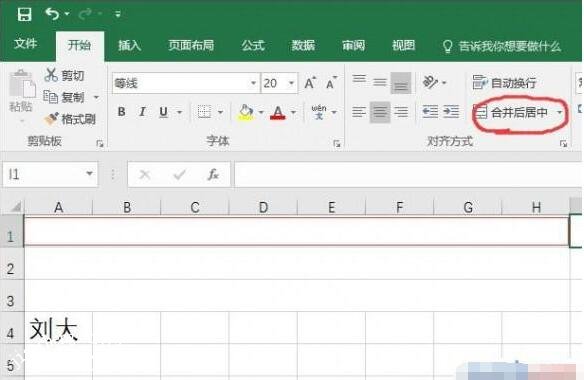Select column header D
This screenshot has height=380, width=584.
pyautogui.click(x=263, y=207)
